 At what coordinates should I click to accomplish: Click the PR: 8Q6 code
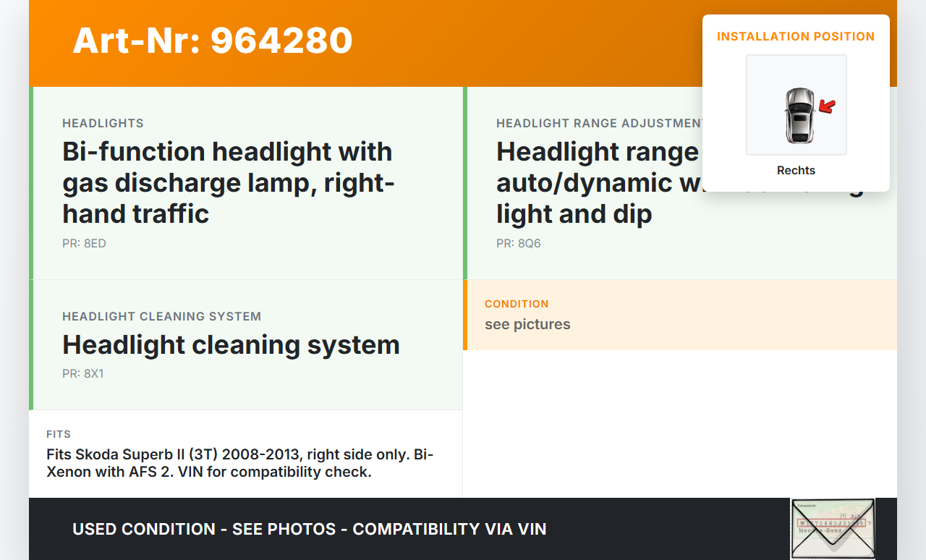coord(519,243)
